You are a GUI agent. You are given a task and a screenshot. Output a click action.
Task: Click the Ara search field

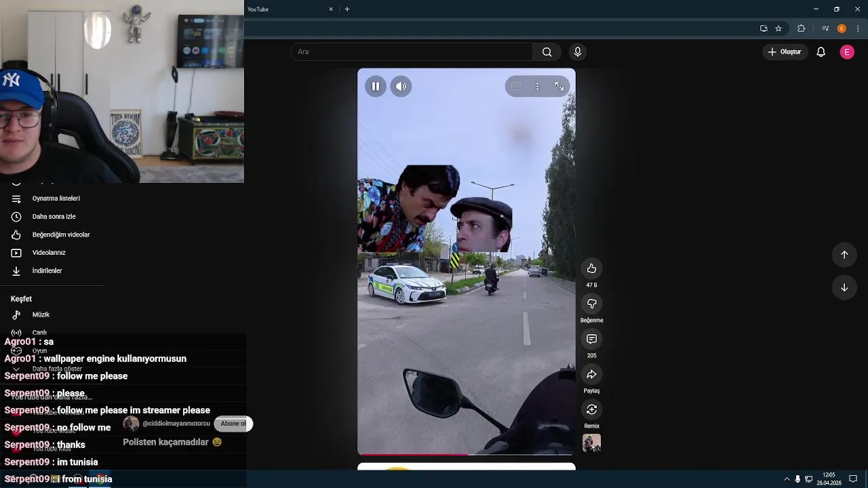coord(412,52)
